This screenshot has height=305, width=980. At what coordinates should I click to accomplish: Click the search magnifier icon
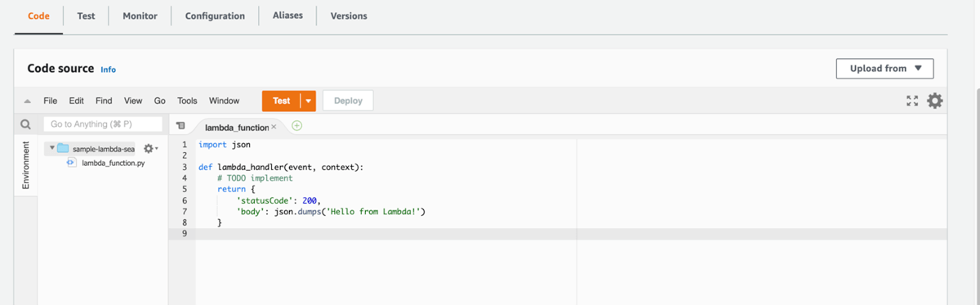(x=25, y=125)
